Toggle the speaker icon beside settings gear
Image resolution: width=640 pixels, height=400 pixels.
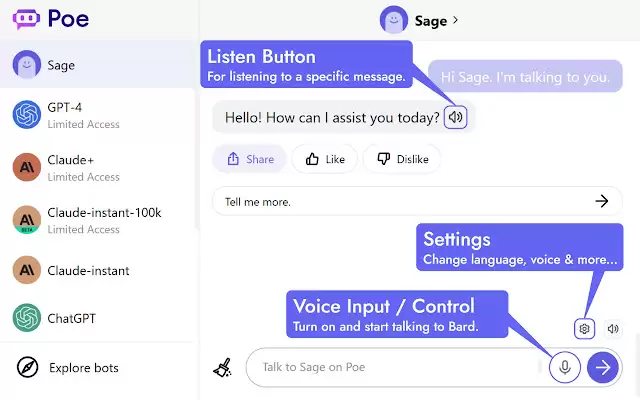(613, 329)
